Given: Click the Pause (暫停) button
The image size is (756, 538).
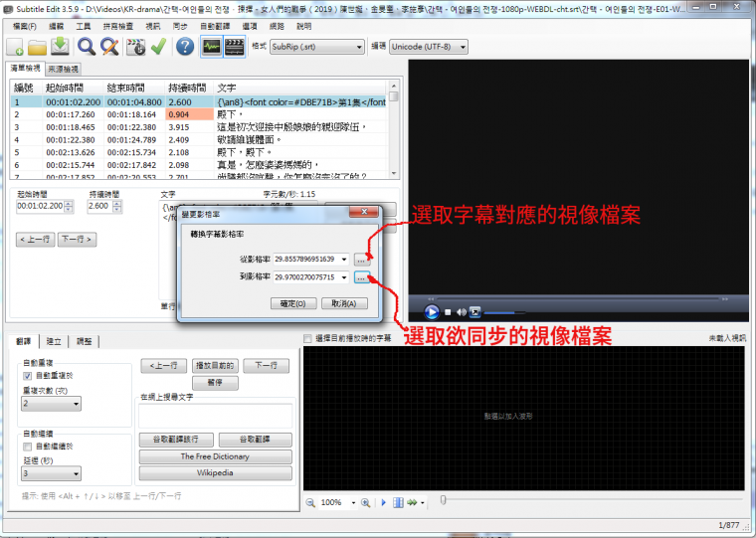Looking at the screenshot, I should point(215,383).
